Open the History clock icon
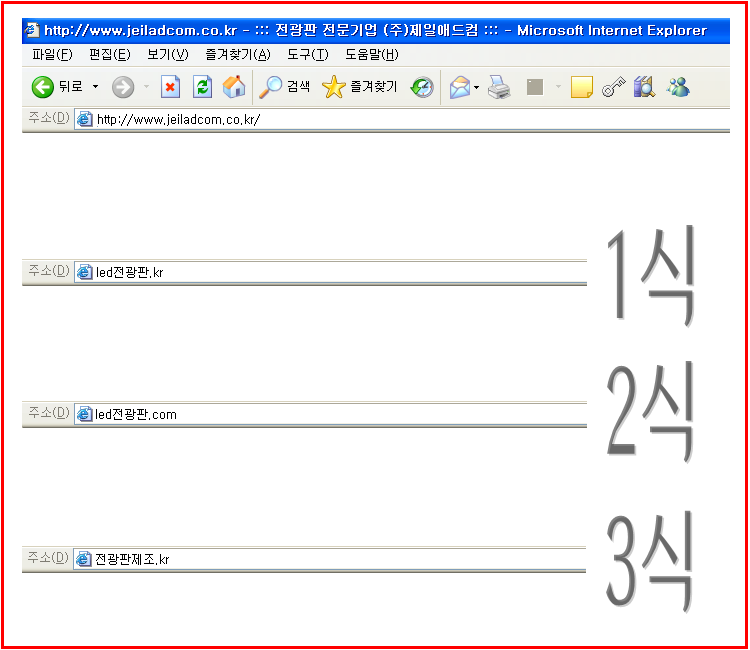This screenshot has height=650, width=750. tap(422, 87)
